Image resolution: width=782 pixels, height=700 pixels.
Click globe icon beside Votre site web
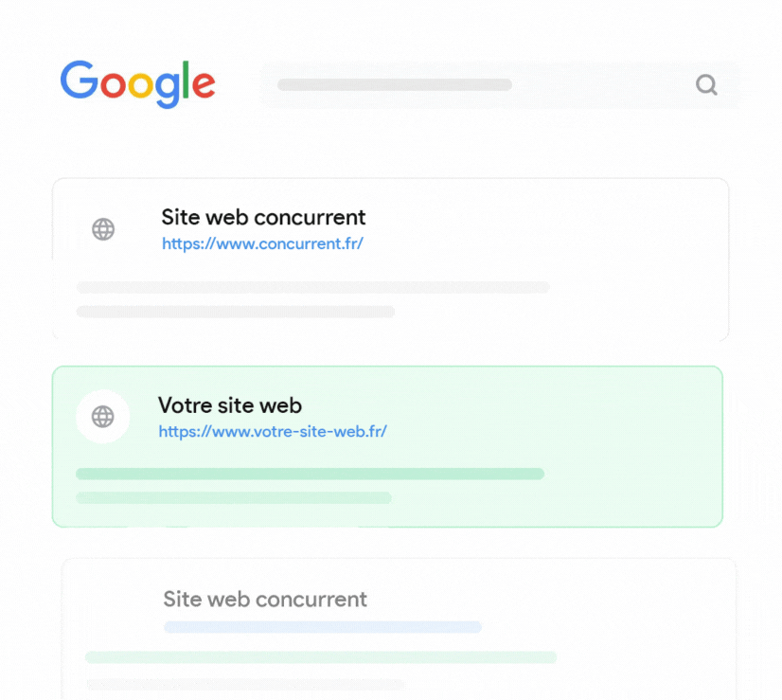point(102,416)
